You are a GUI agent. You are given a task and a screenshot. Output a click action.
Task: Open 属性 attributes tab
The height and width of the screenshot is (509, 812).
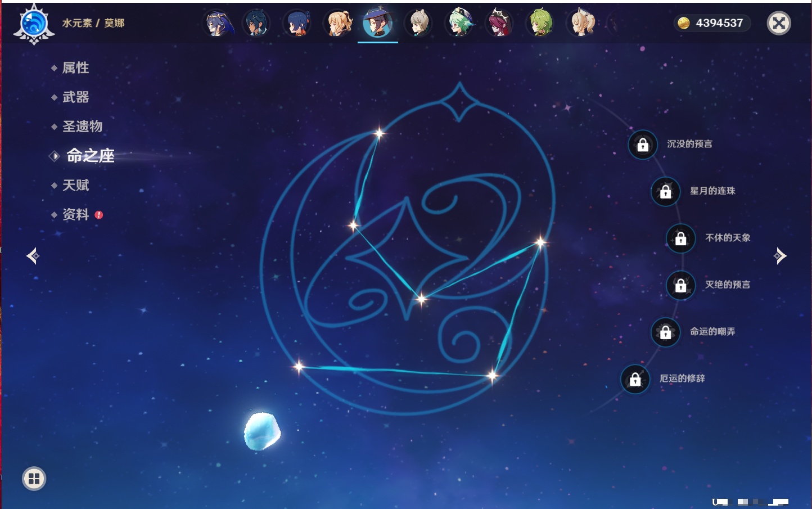pos(75,68)
